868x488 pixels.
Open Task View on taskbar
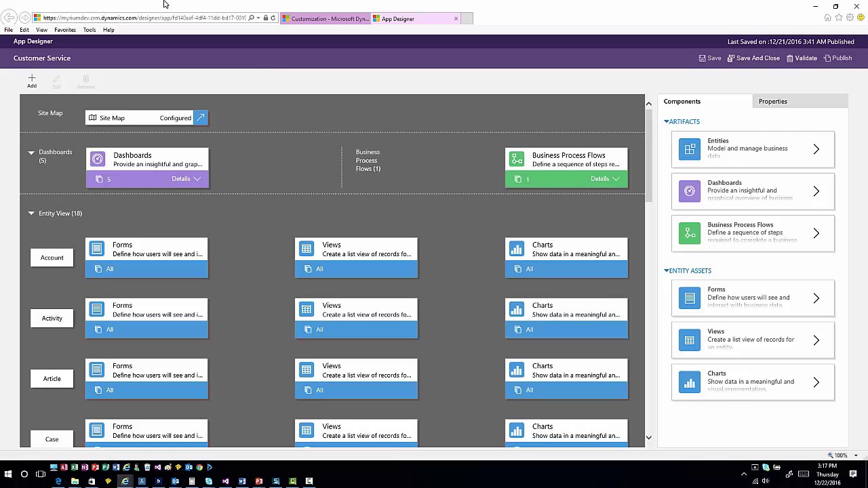pos(41,474)
